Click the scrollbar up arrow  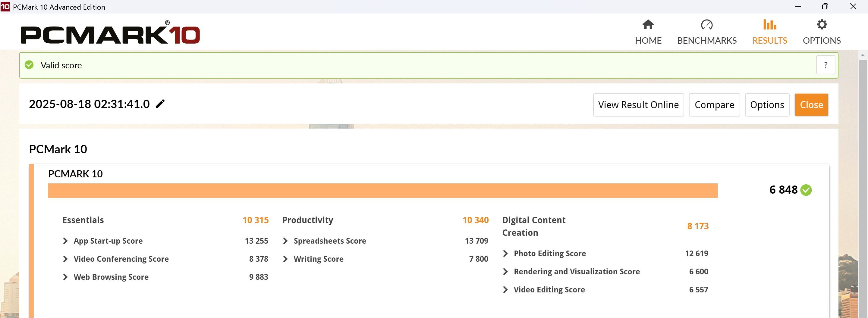[863, 55]
